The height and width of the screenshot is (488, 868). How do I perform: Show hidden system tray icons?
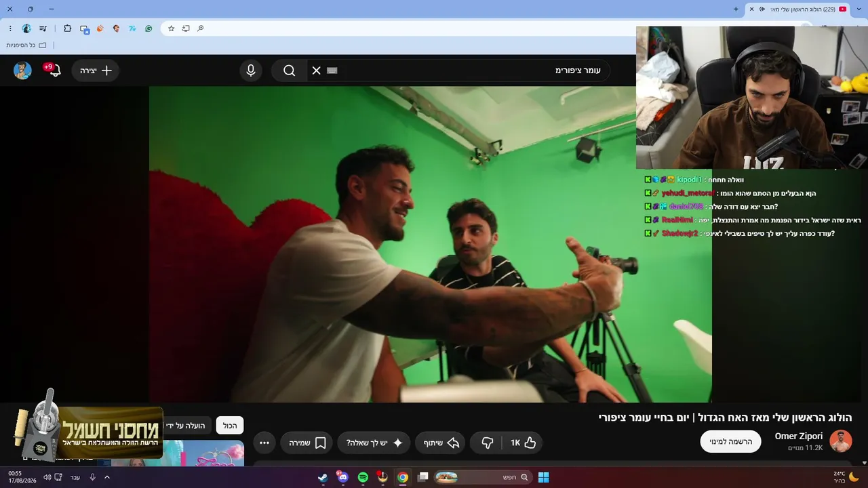[106, 477]
